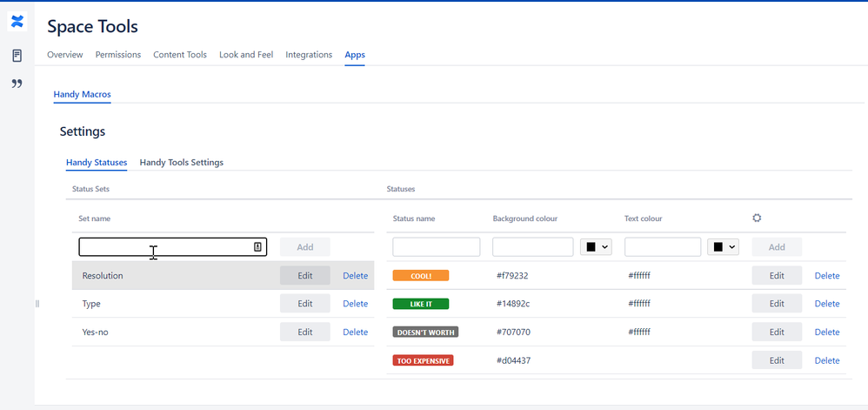The width and height of the screenshot is (868, 410).
Task: Edit the TOO EXPENSIVE status
Action: click(x=777, y=360)
